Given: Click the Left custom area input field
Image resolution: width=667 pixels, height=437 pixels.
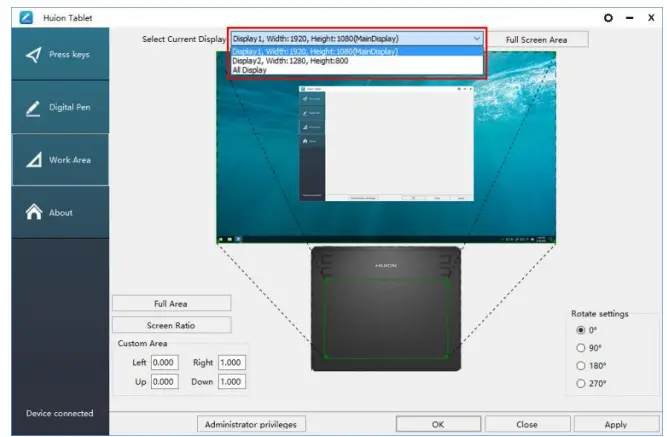Looking at the screenshot, I should pos(165,362).
